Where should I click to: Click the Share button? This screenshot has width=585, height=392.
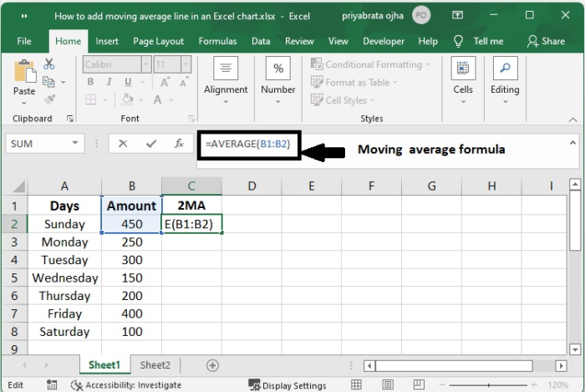pyautogui.click(x=546, y=41)
